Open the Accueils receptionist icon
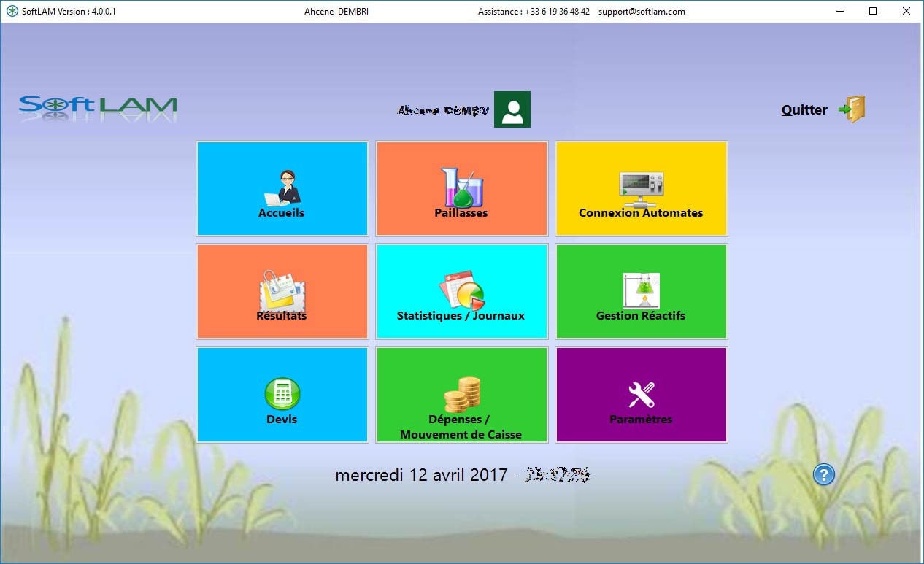The height and width of the screenshot is (564, 924). click(x=282, y=188)
